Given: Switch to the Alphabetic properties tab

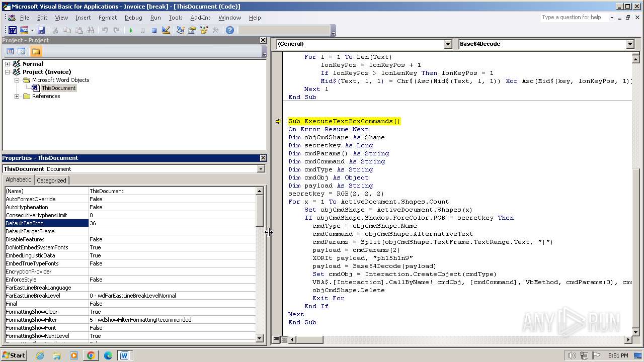Looking at the screenshot, I should click(x=19, y=180).
